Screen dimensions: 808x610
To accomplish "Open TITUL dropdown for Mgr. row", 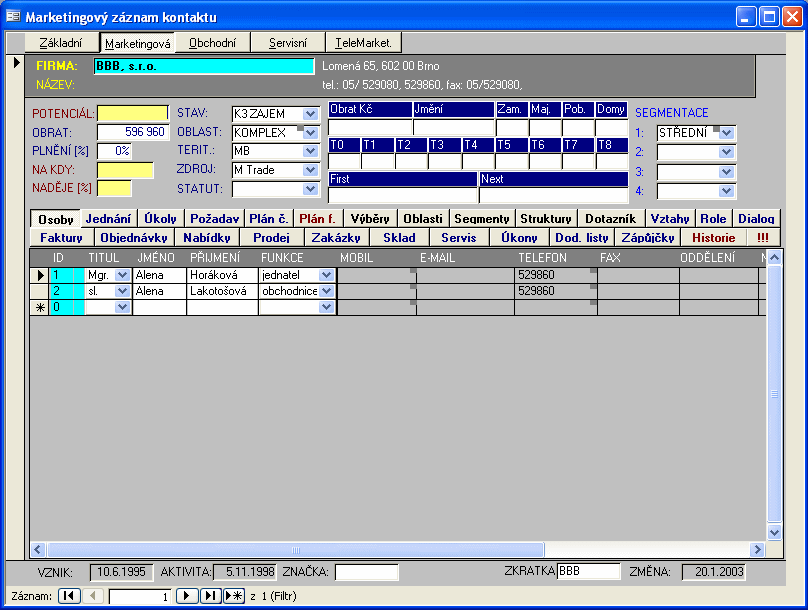I will coord(122,275).
